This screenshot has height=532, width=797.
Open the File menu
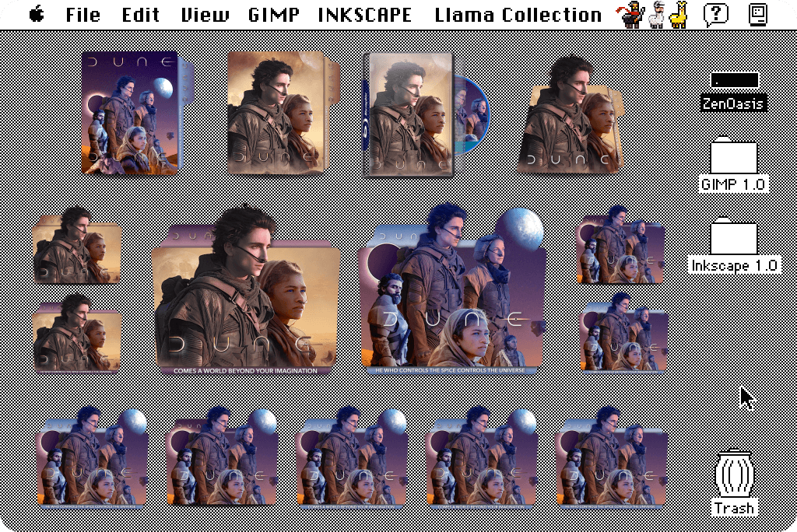click(x=83, y=14)
